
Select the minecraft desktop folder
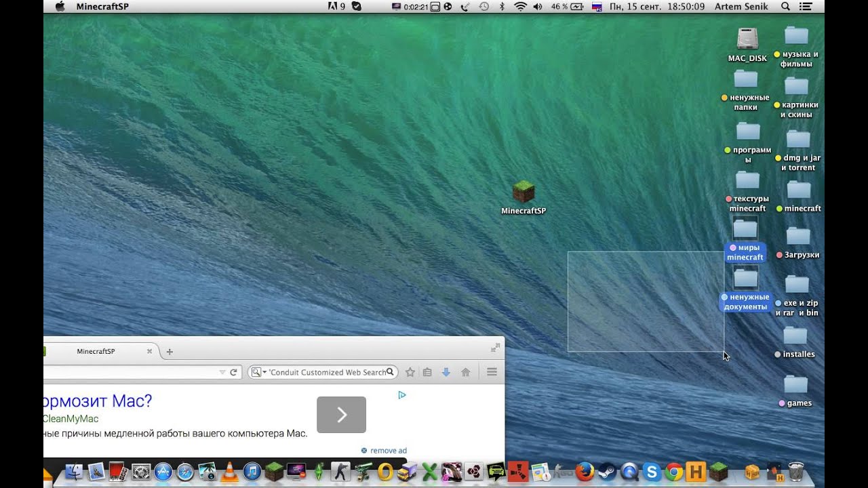(798, 197)
